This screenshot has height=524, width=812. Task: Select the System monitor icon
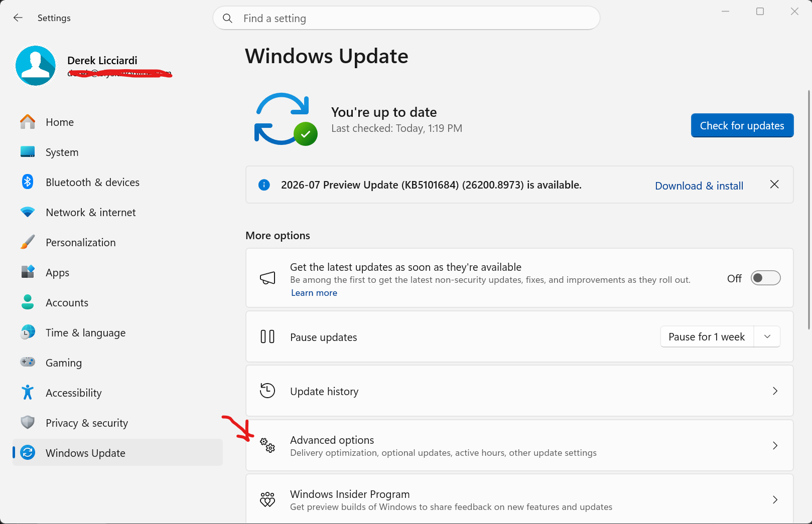coord(28,152)
